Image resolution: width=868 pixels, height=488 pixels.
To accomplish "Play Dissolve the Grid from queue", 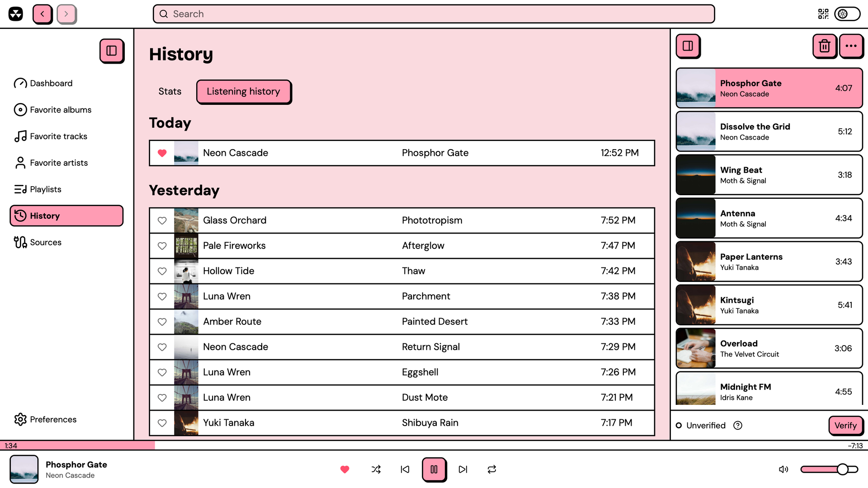I will [x=769, y=131].
